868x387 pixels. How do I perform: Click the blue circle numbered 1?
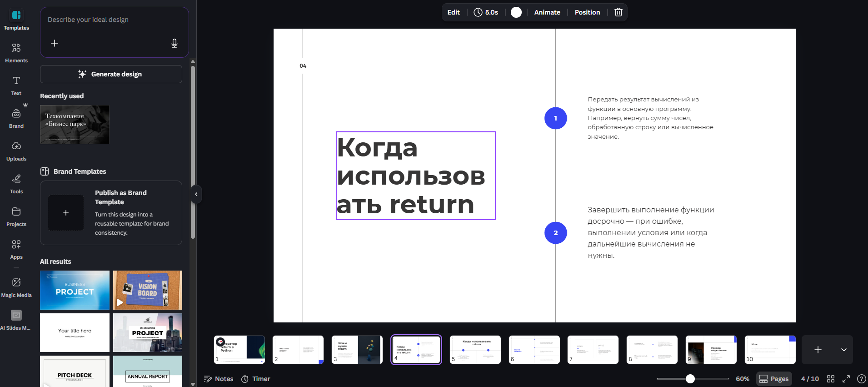[x=555, y=118]
